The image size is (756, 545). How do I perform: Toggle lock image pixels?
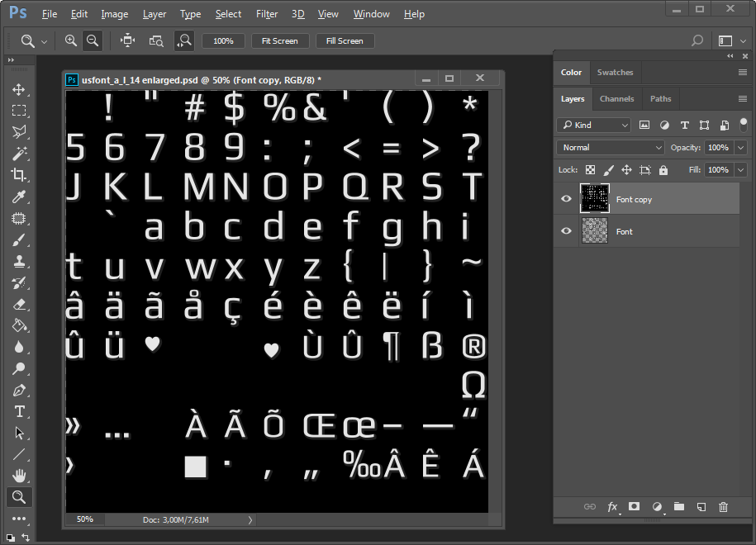[608, 169]
